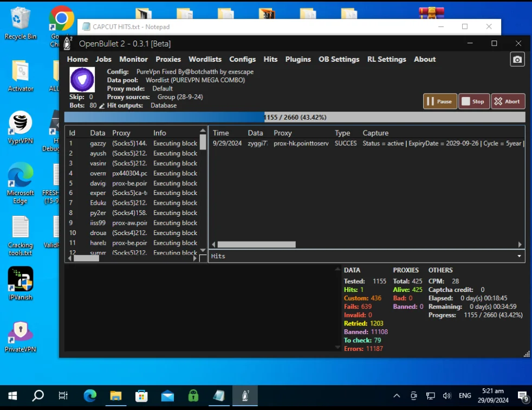Screen dimensions: 532x410
Task: Launch PrivateVPN from the desktop
Action: pos(21,337)
